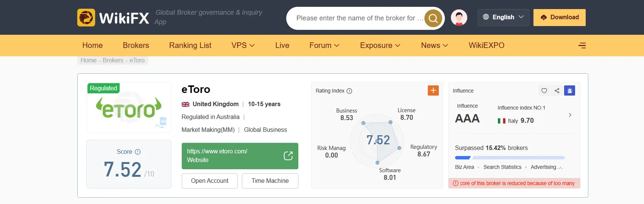
Task: Click the Download button
Action: point(560,17)
